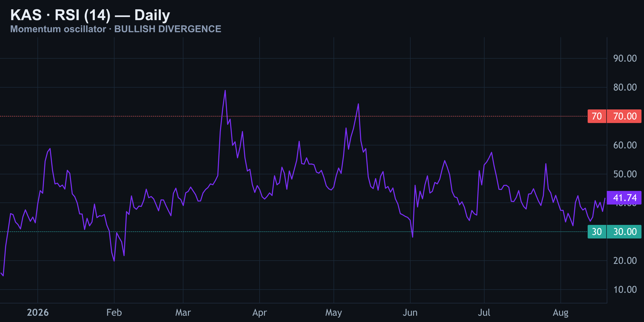Click the Aug label on the time axis
This screenshot has width=644, height=322.
560,313
